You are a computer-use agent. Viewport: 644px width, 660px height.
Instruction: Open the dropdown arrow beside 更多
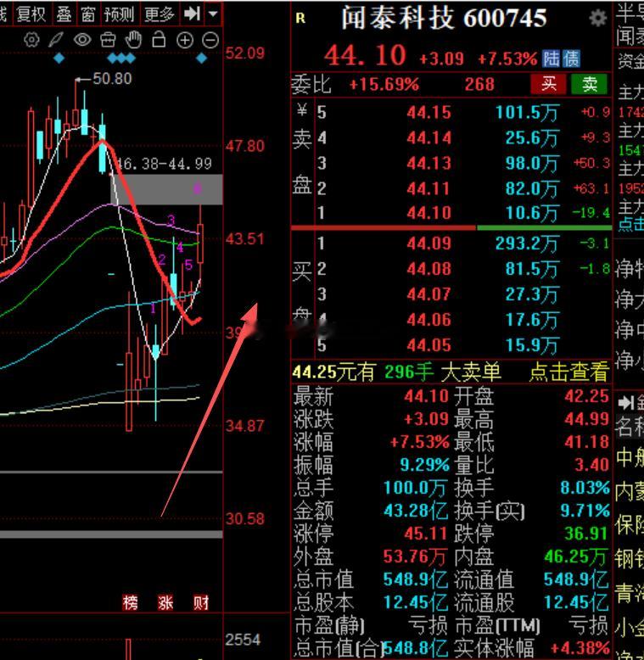click(x=214, y=14)
